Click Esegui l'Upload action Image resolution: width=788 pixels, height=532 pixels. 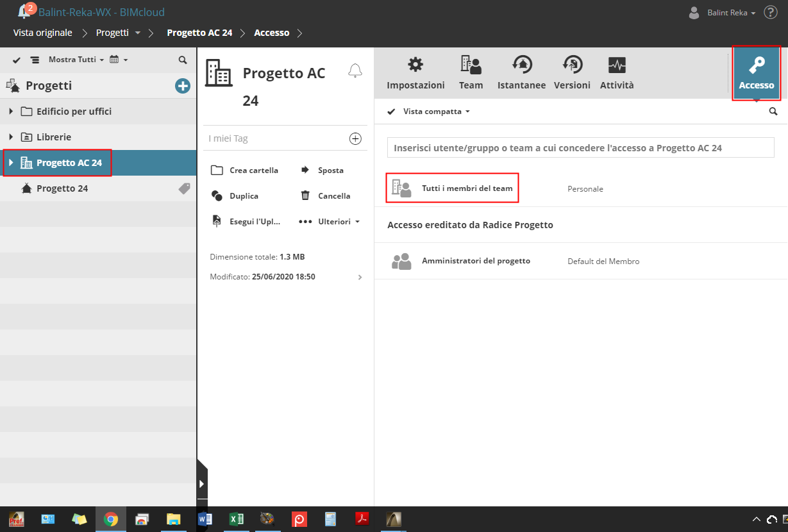click(246, 222)
